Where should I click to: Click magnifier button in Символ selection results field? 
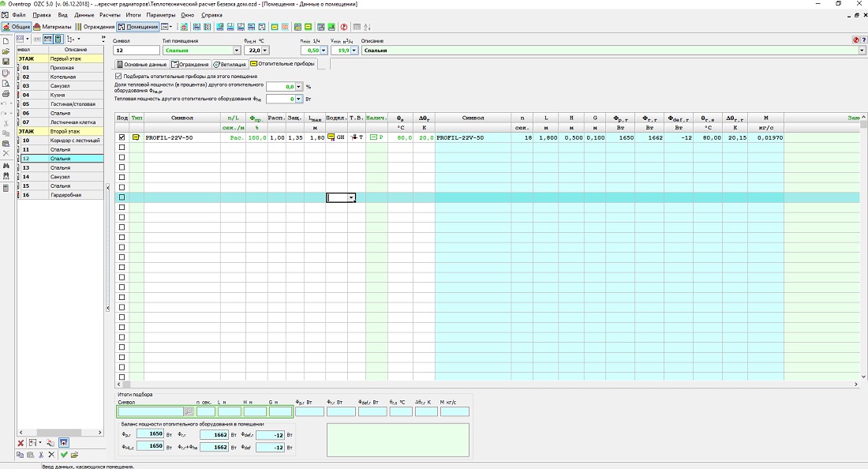click(189, 411)
